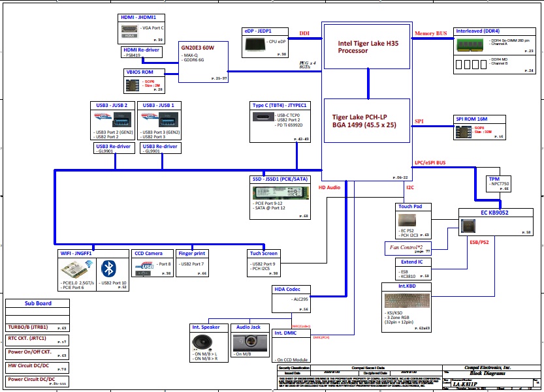
Task: Click the red HD Audio label
Action: 329,187
